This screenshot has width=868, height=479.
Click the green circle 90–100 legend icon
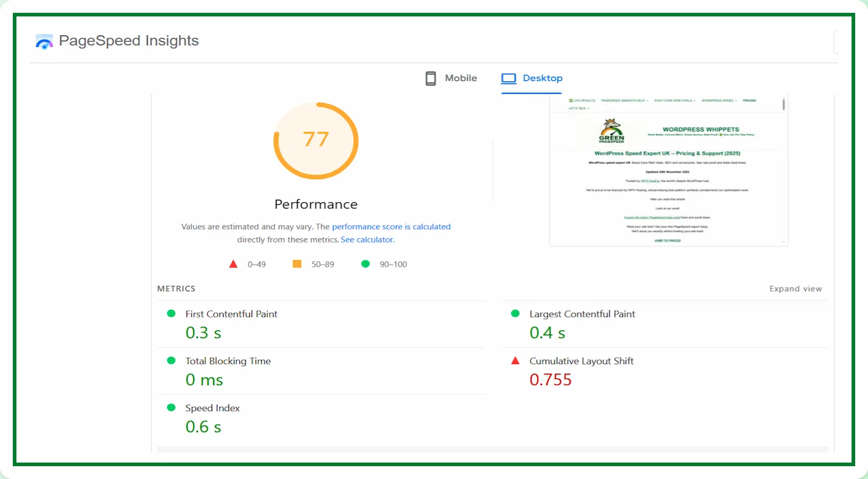pos(365,264)
